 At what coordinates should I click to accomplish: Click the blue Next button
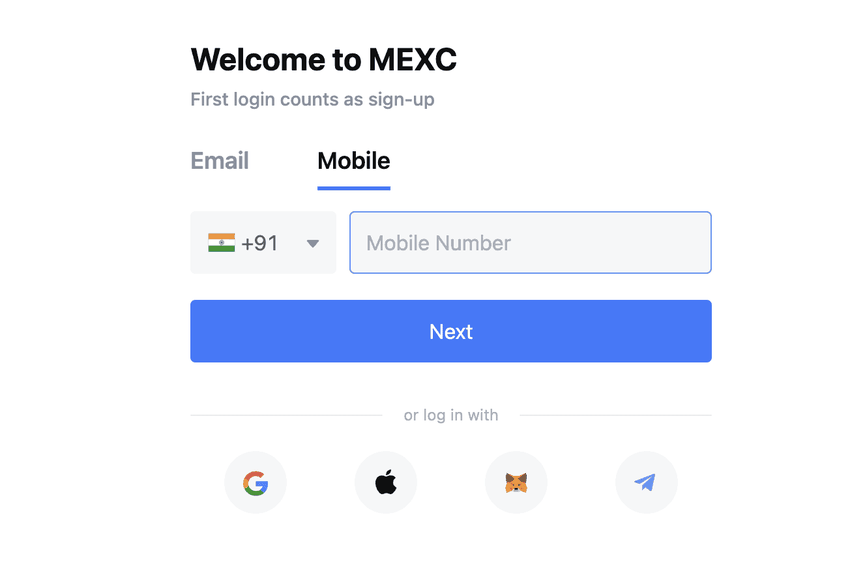click(450, 331)
